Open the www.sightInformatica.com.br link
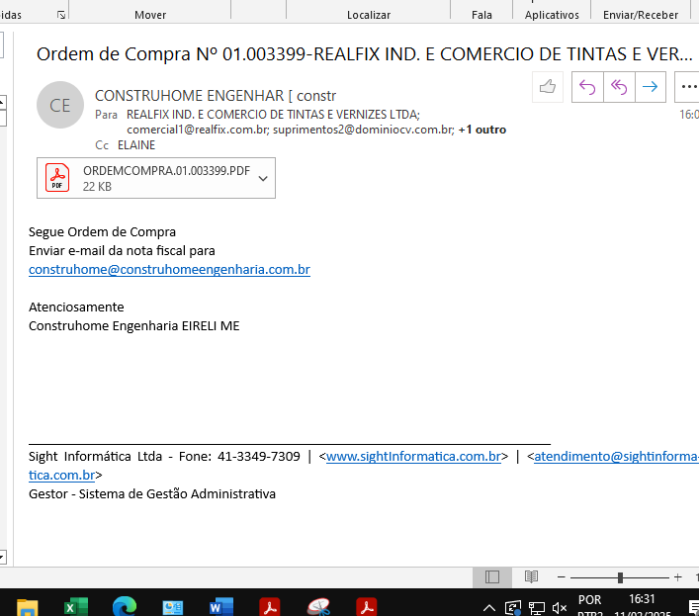 (x=413, y=457)
